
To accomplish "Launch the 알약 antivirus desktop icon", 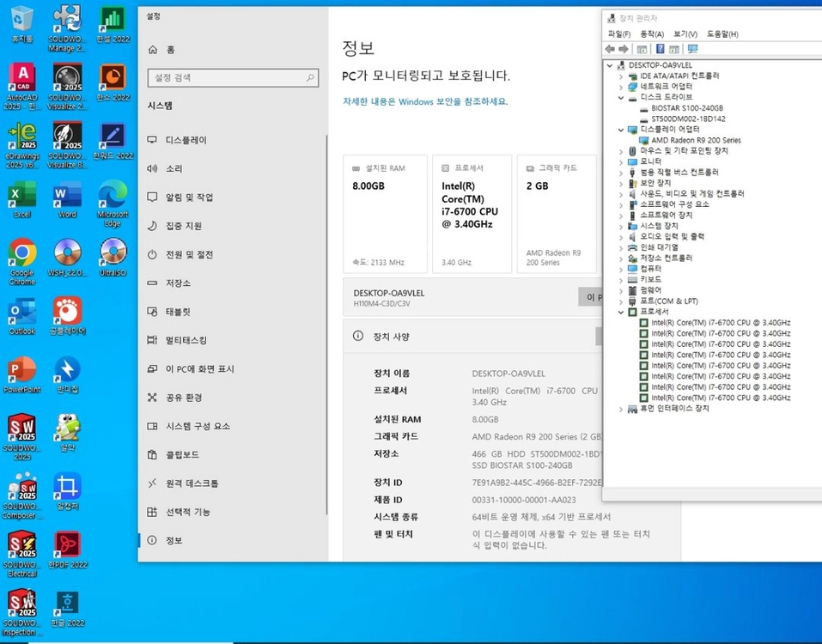I will [67, 433].
